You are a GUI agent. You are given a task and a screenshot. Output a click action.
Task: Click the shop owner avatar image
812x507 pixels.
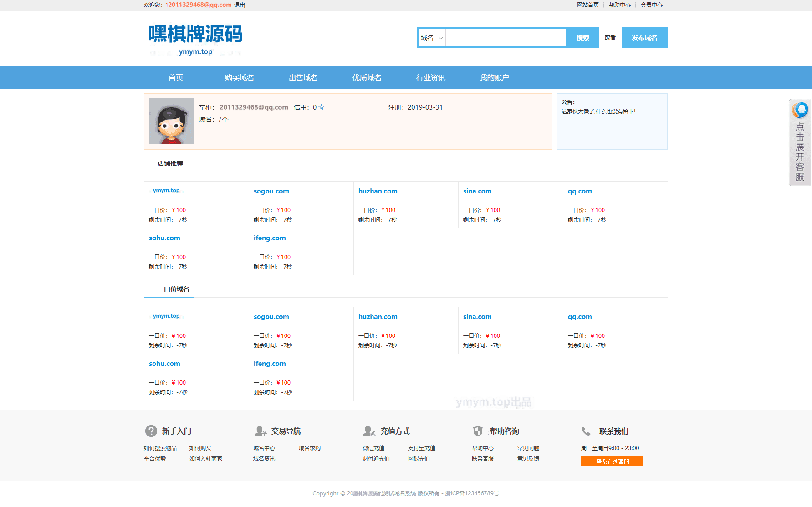click(172, 121)
